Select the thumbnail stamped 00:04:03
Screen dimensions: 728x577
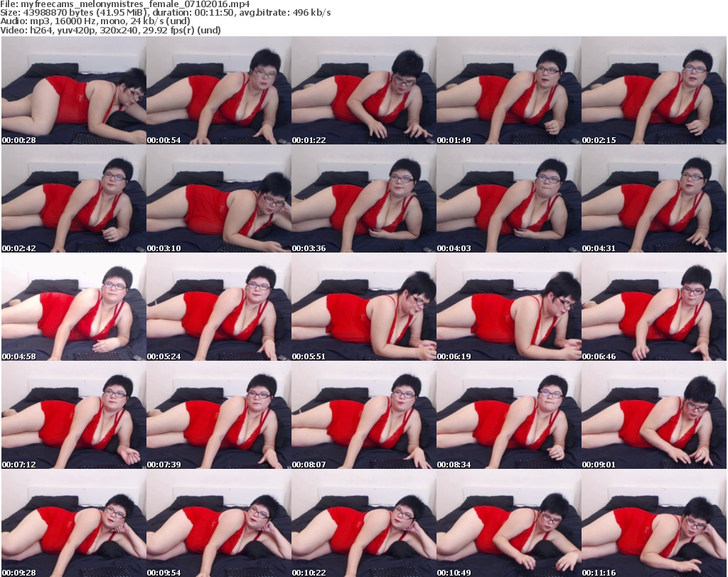pyautogui.click(x=509, y=198)
